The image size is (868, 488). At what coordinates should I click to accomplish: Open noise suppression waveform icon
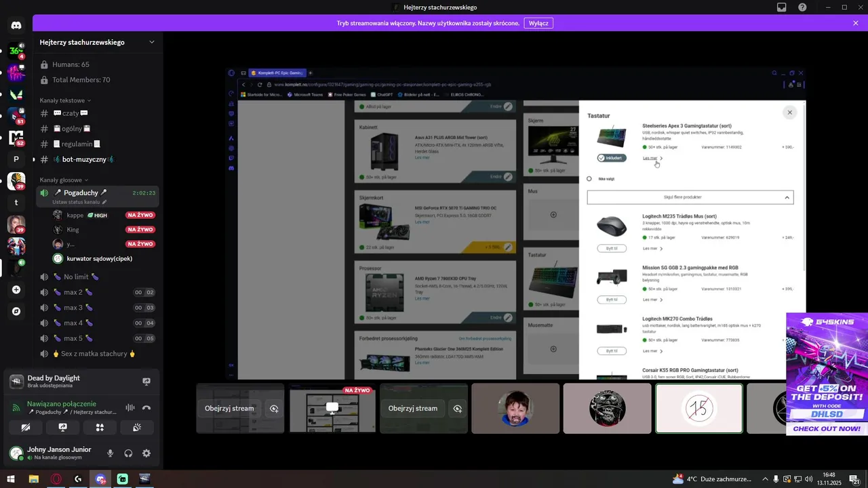pyautogui.click(x=130, y=407)
